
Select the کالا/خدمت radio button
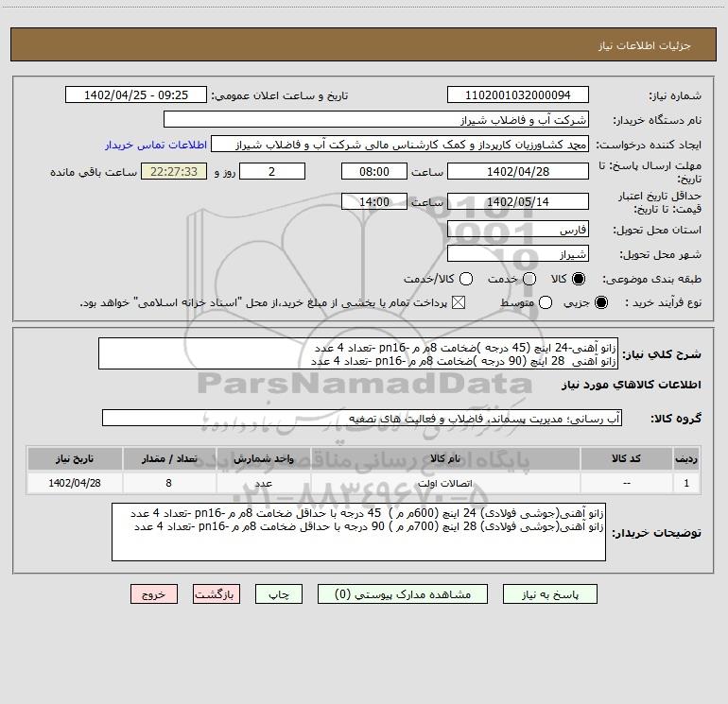[466, 279]
